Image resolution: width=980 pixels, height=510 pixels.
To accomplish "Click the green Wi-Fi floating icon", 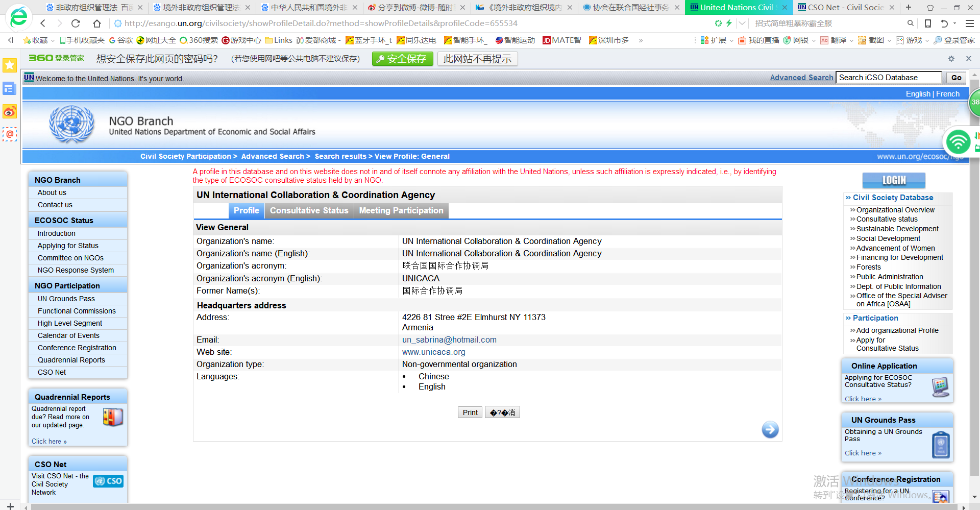I will tap(958, 141).
